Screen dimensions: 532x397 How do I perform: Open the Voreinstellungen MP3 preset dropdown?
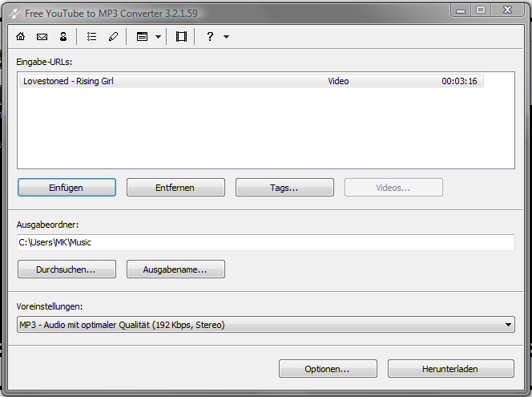pos(266,325)
